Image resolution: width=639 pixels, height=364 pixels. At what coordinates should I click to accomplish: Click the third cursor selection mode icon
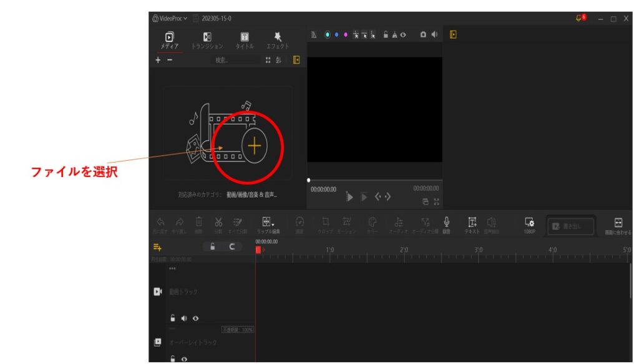[373, 35]
